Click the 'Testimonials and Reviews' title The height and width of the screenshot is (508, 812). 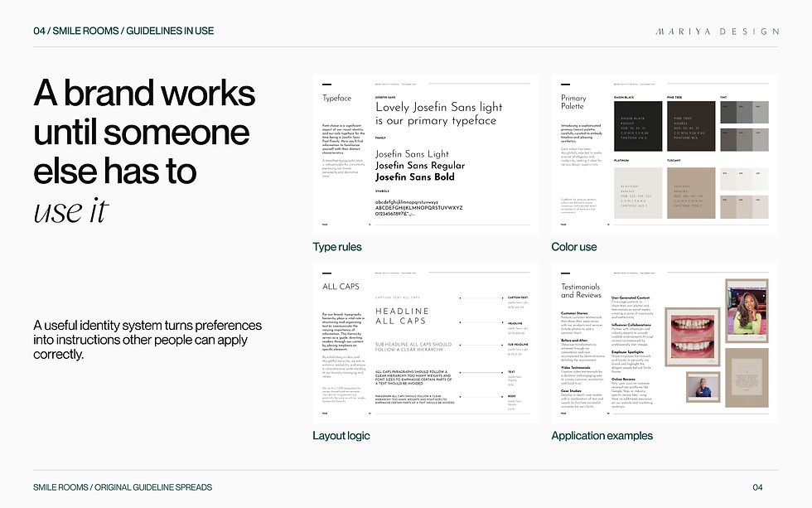581,291
